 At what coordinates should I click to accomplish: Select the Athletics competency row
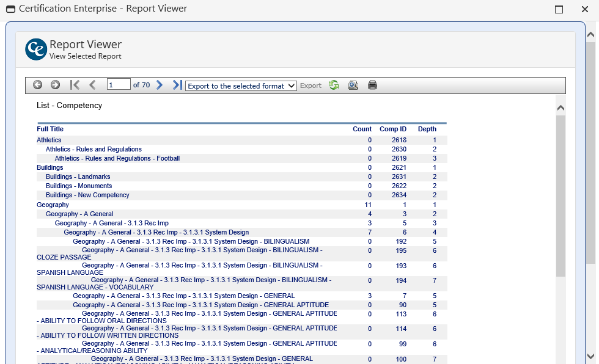point(49,140)
